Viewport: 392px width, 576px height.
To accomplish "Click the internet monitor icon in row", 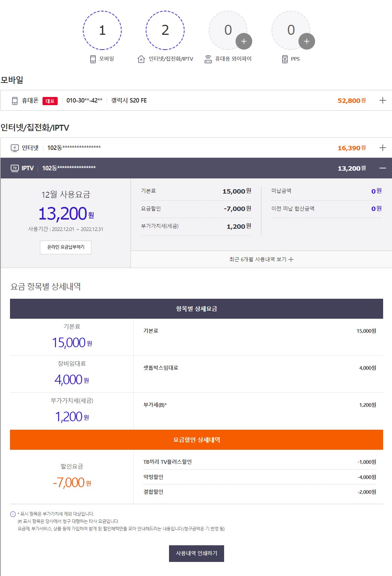I will tap(15, 148).
